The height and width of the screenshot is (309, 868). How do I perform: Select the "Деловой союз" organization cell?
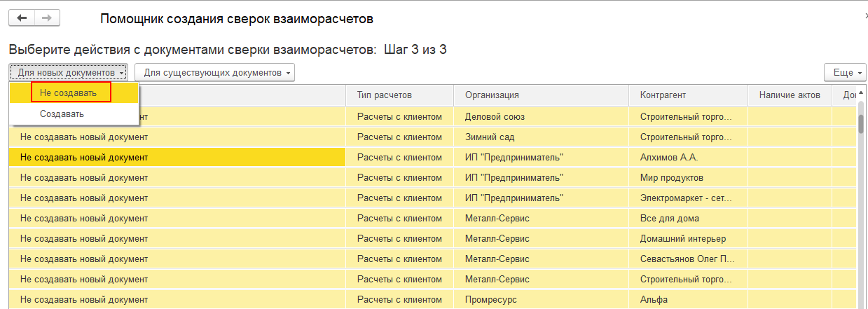click(x=495, y=117)
